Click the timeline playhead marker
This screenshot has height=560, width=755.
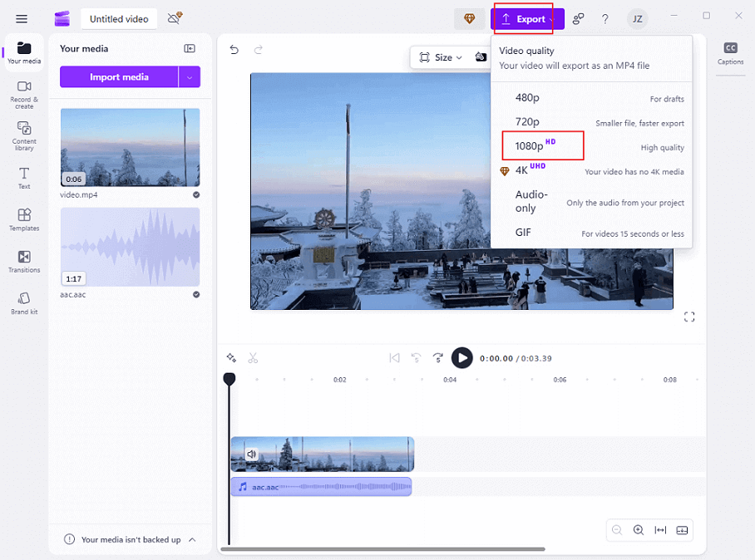tap(229, 379)
